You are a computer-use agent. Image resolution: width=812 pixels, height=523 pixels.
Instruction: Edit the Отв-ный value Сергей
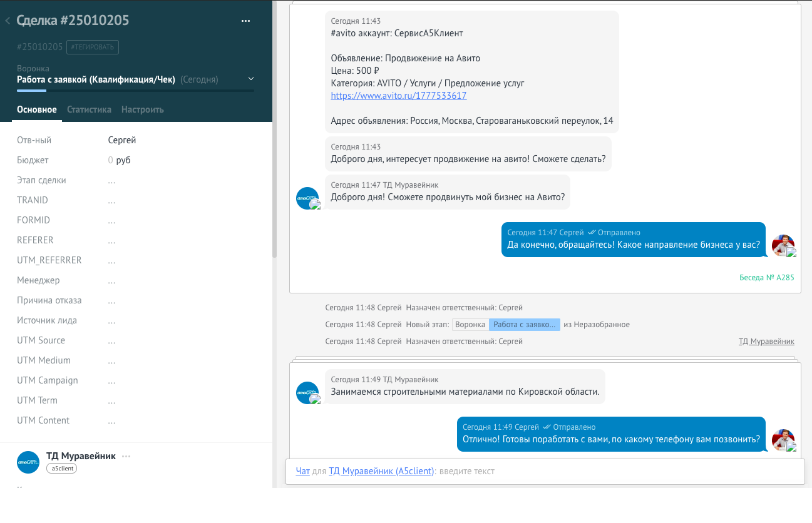[122, 140]
